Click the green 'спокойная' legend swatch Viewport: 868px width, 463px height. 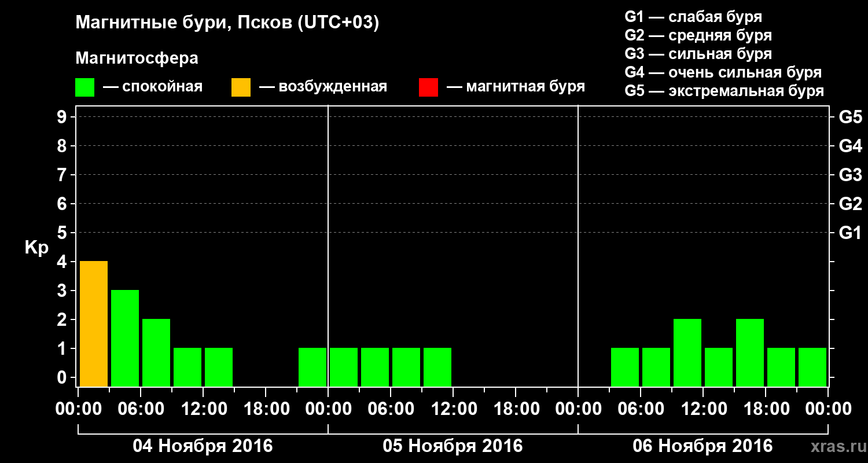(84, 87)
